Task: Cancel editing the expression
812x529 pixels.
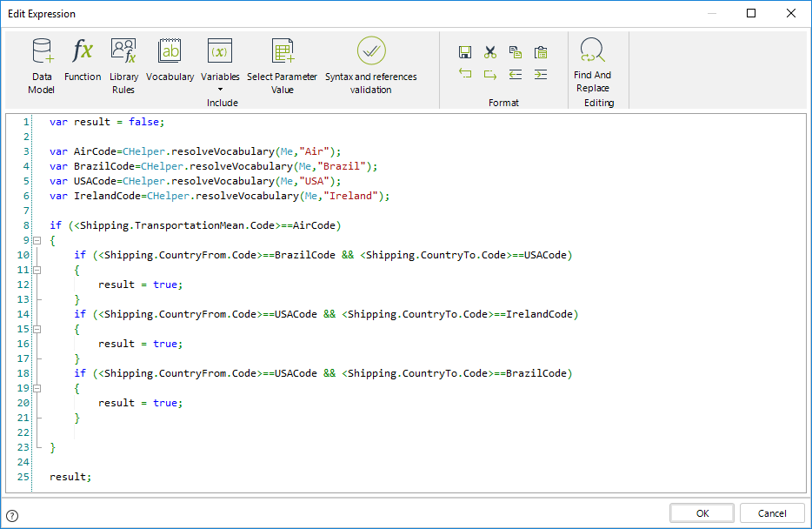Action: (772, 513)
